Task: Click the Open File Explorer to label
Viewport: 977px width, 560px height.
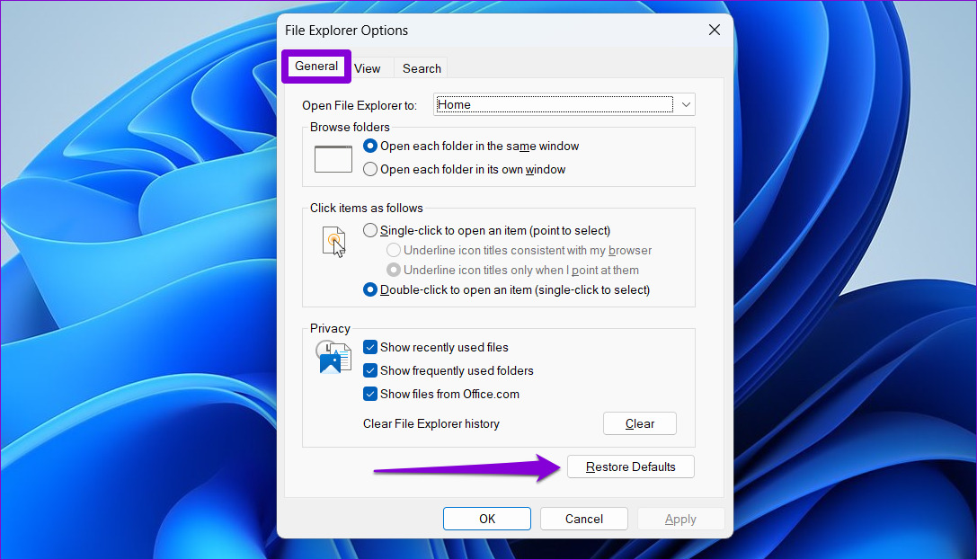Action: pos(360,105)
